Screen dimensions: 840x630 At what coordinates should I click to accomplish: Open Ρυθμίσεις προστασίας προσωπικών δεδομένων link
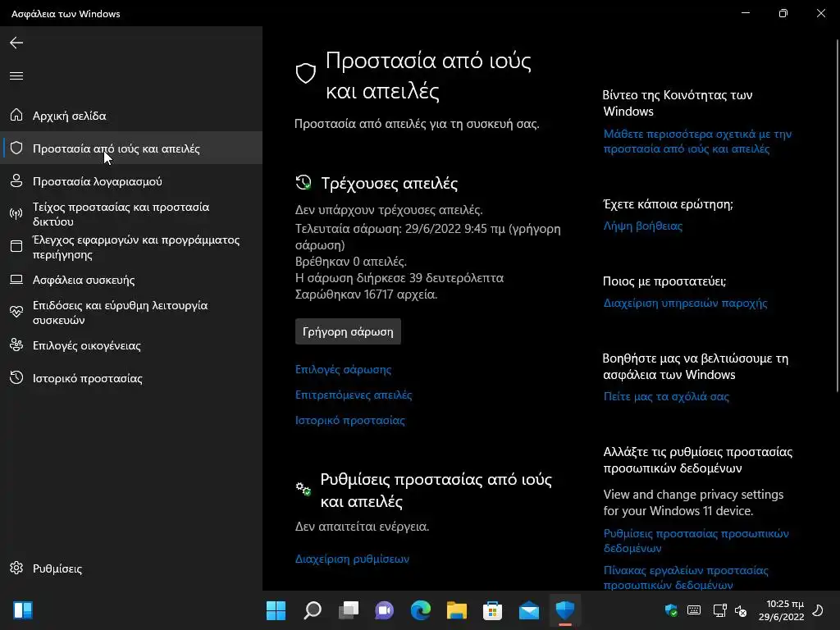pyautogui.click(x=696, y=541)
